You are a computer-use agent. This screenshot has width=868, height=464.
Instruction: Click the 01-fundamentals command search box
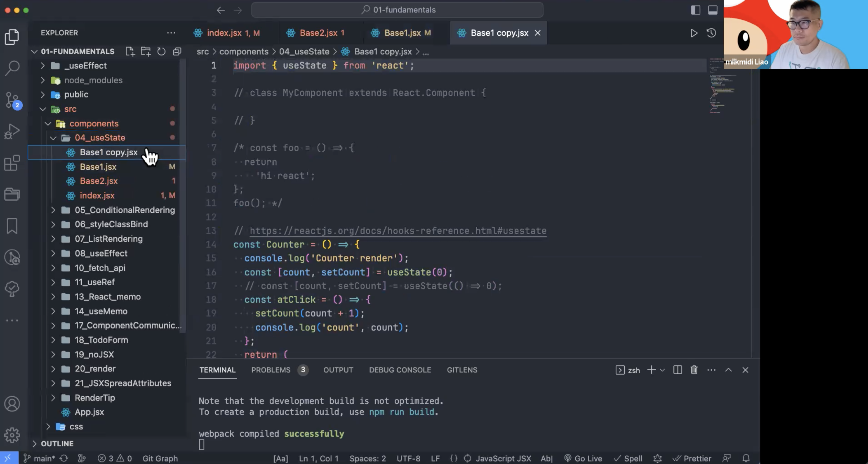click(x=397, y=10)
